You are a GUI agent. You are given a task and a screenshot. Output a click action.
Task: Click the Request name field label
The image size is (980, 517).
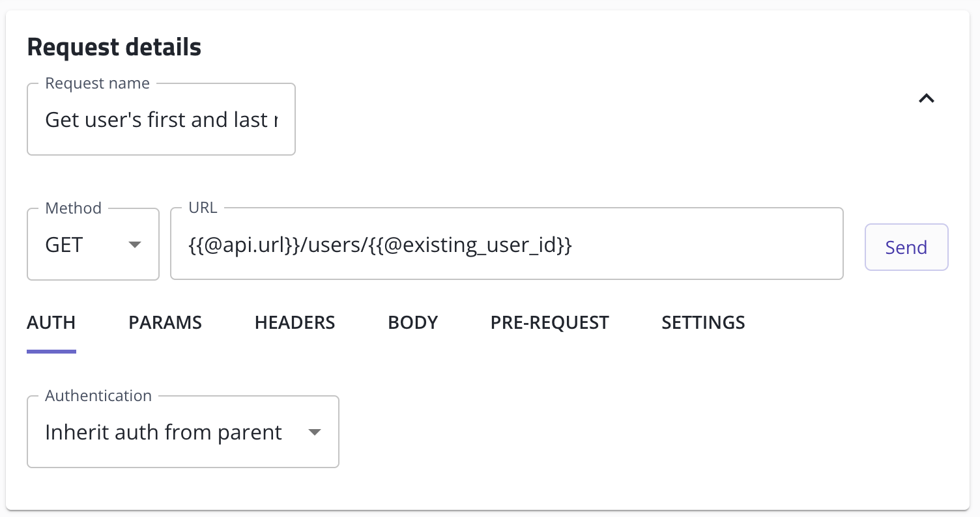pyautogui.click(x=98, y=83)
